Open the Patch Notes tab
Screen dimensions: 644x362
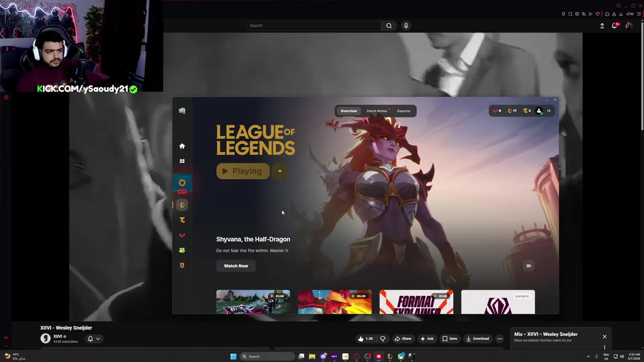coord(377,111)
